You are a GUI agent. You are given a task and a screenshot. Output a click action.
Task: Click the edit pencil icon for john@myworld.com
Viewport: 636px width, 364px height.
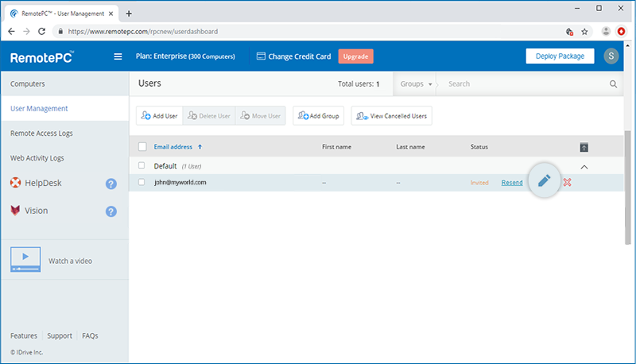pos(545,180)
